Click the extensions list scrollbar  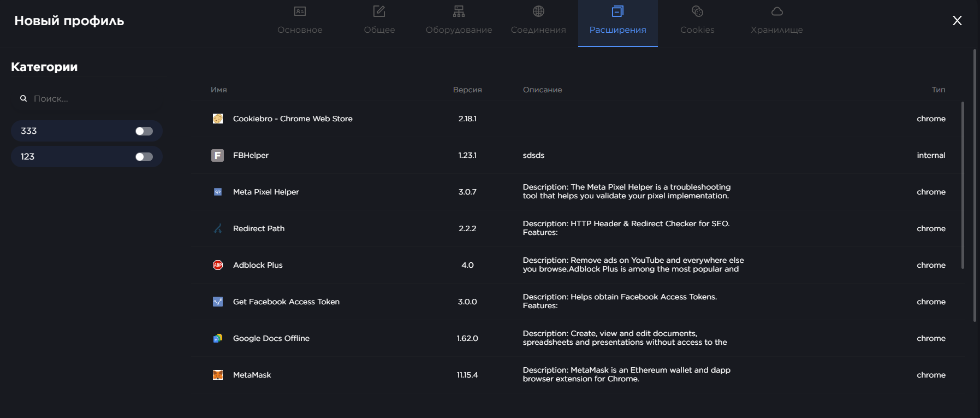pos(963,186)
